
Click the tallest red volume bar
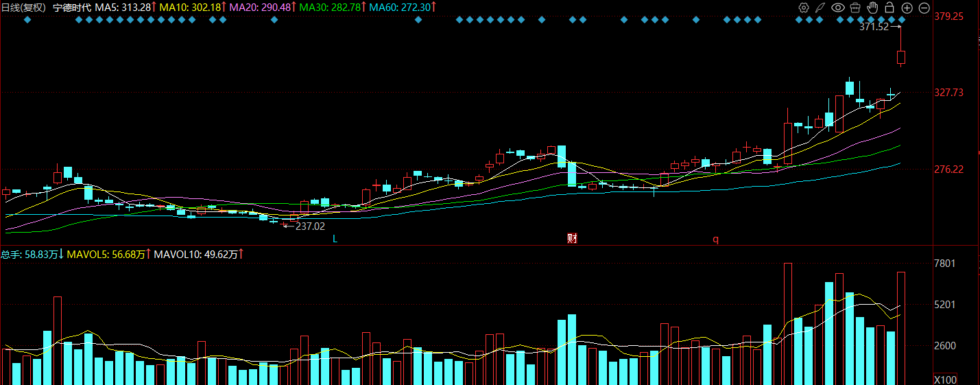click(x=788, y=324)
